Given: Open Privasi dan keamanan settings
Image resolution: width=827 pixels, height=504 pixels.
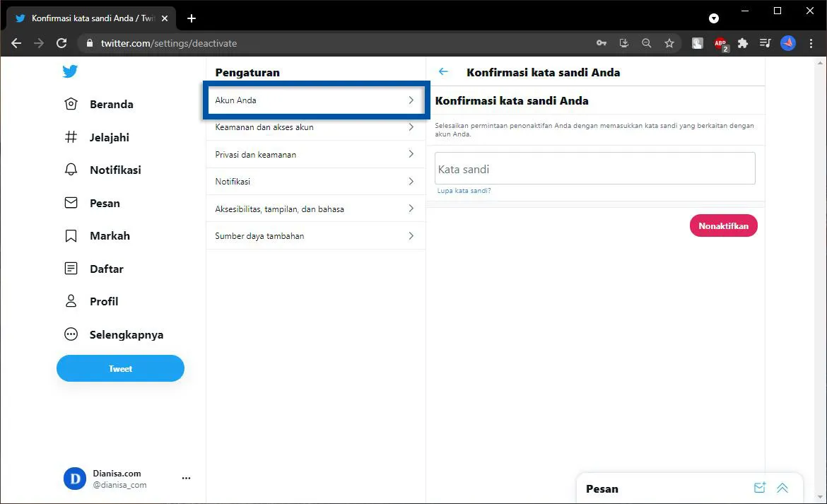Looking at the screenshot, I should coord(315,155).
